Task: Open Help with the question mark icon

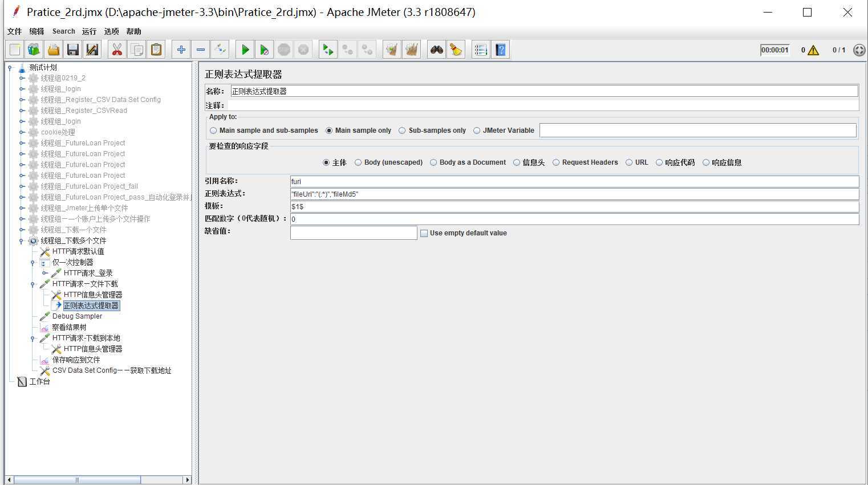Action: (x=501, y=50)
